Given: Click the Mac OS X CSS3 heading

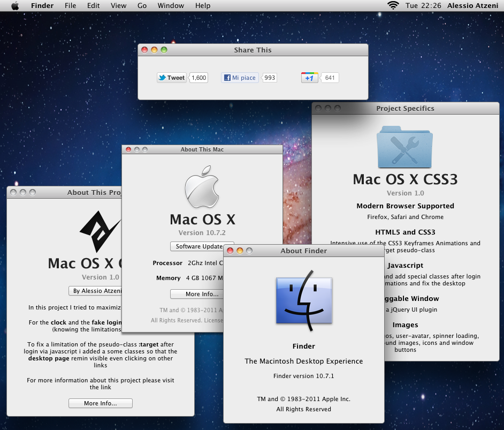Looking at the screenshot, I should (x=405, y=179).
